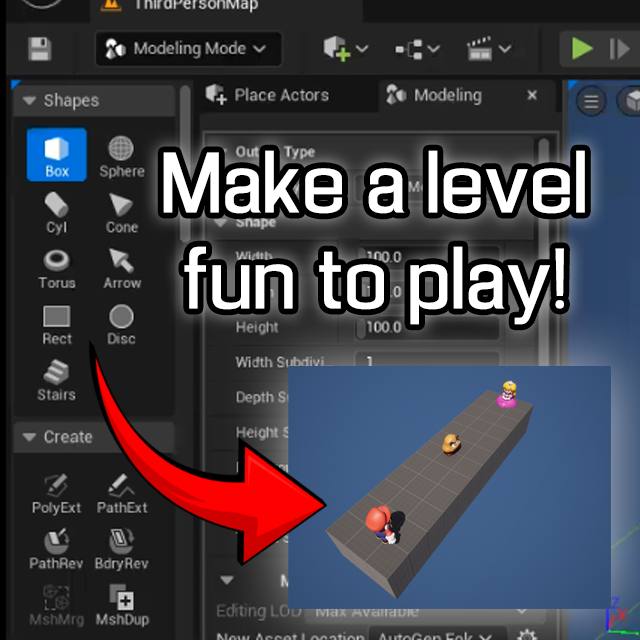Viewport: 640px width, 640px height.
Task: Select the Rect rectangle shape
Action: click(57, 323)
